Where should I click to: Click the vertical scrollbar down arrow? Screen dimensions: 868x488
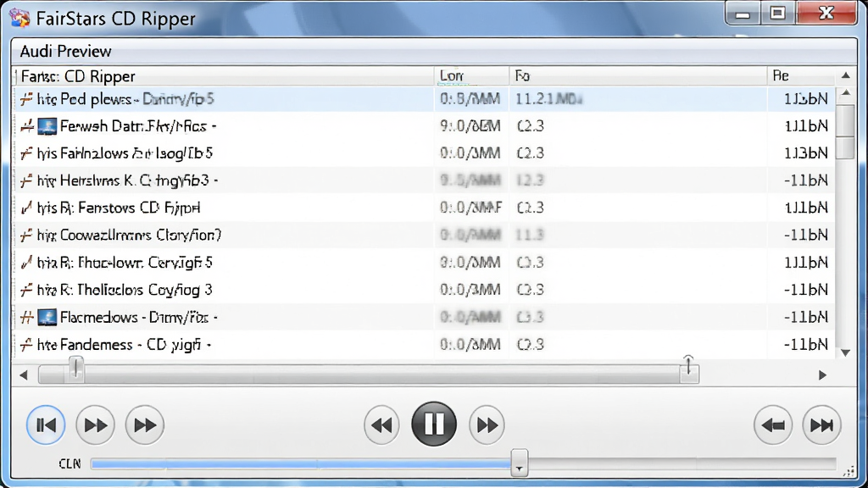[846, 352]
